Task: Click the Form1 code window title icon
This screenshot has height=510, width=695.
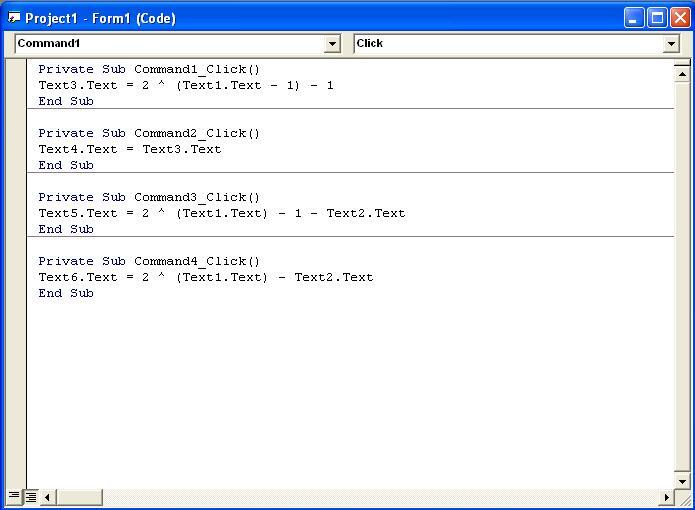Action: (x=14, y=18)
